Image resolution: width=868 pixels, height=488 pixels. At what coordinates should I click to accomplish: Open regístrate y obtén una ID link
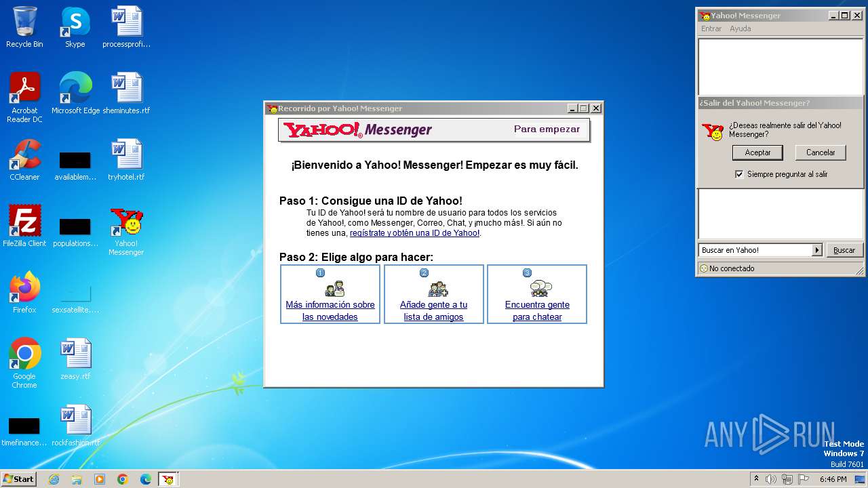pyautogui.click(x=414, y=233)
